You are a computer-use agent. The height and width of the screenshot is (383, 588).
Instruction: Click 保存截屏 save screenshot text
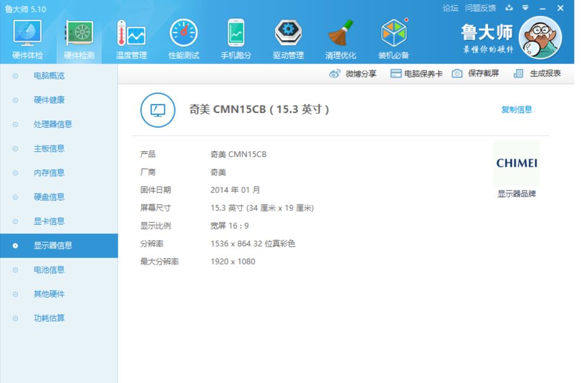pyautogui.click(x=483, y=74)
